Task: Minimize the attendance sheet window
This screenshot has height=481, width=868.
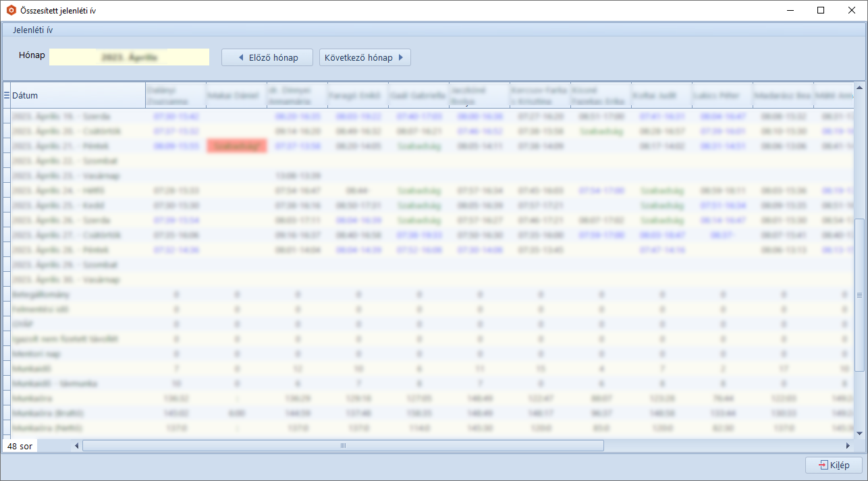Action: pyautogui.click(x=790, y=11)
